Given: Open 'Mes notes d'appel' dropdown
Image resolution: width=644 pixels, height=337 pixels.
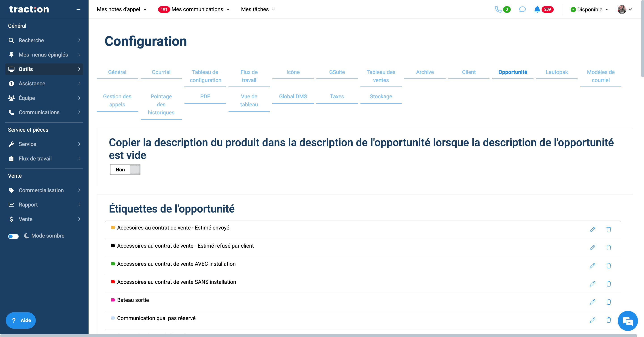Looking at the screenshot, I should click(121, 9).
